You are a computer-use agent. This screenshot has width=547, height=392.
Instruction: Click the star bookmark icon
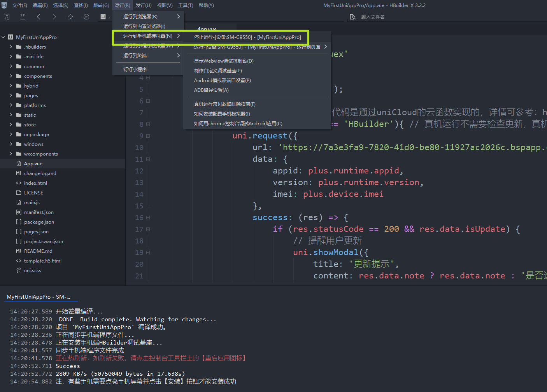[70, 17]
